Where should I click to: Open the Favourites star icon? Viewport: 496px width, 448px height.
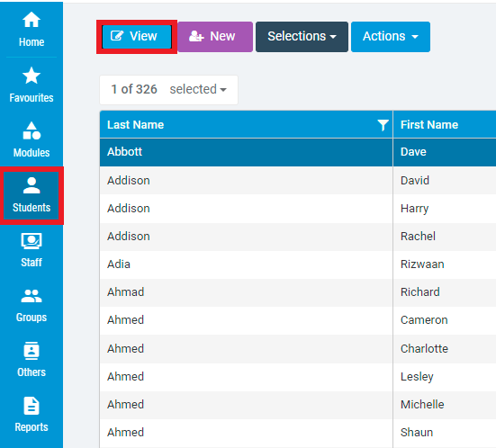point(32,76)
